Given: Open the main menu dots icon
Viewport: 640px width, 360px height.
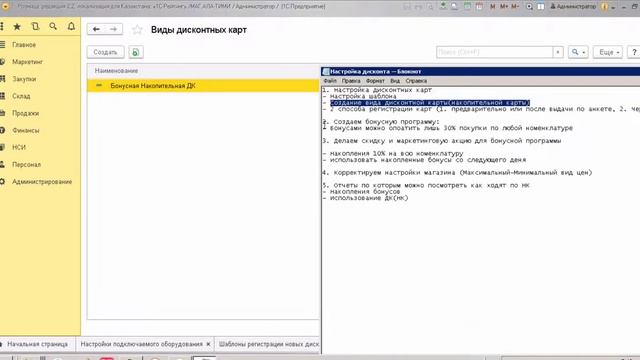Looking at the screenshot, I should 2,27.
